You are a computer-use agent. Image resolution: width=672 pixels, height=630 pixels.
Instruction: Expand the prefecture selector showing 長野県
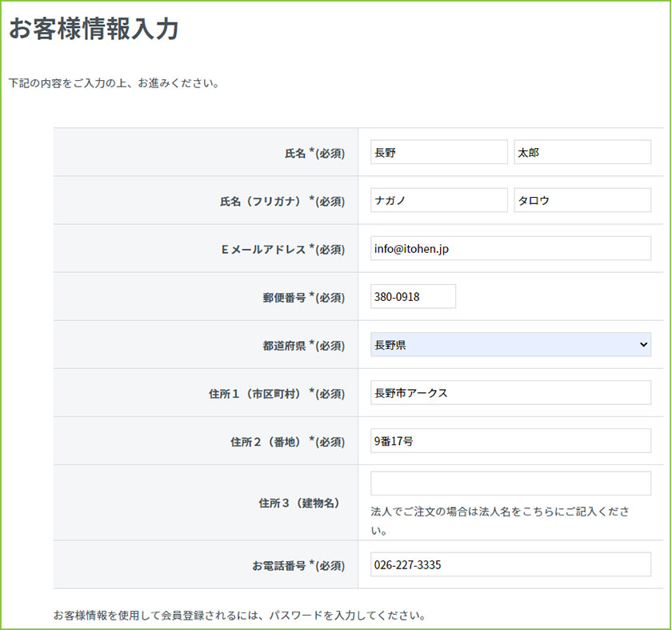[512, 345]
